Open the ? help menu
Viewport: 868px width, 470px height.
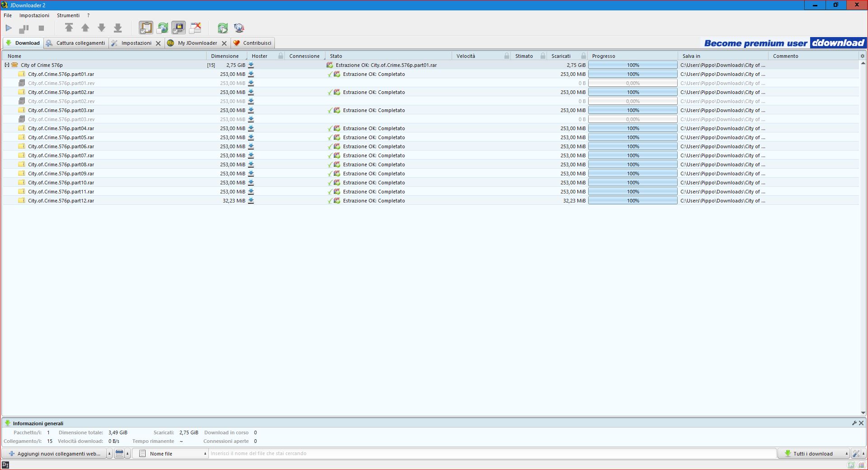tap(89, 15)
